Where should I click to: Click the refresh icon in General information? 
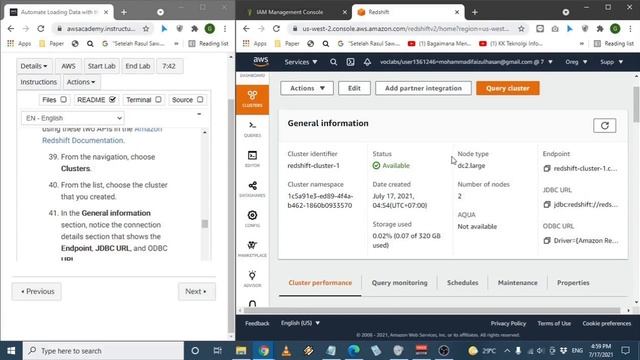point(604,126)
